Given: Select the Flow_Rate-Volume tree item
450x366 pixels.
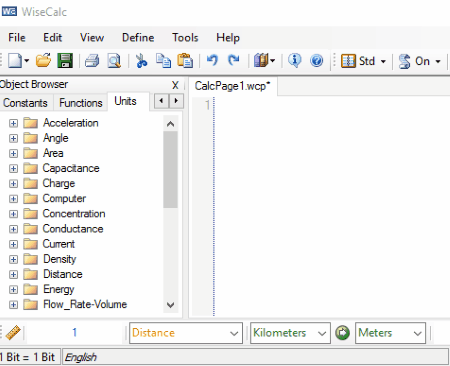Looking at the screenshot, I should tap(85, 304).
